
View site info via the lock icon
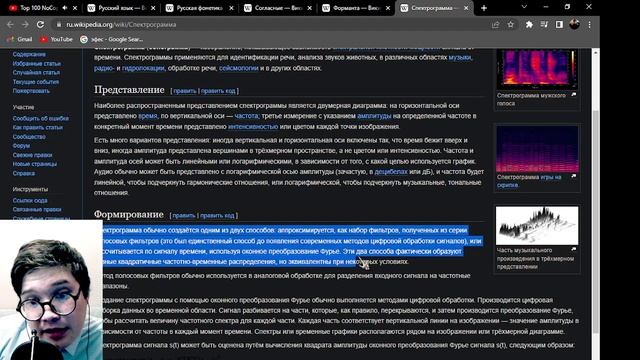pos(59,24)
